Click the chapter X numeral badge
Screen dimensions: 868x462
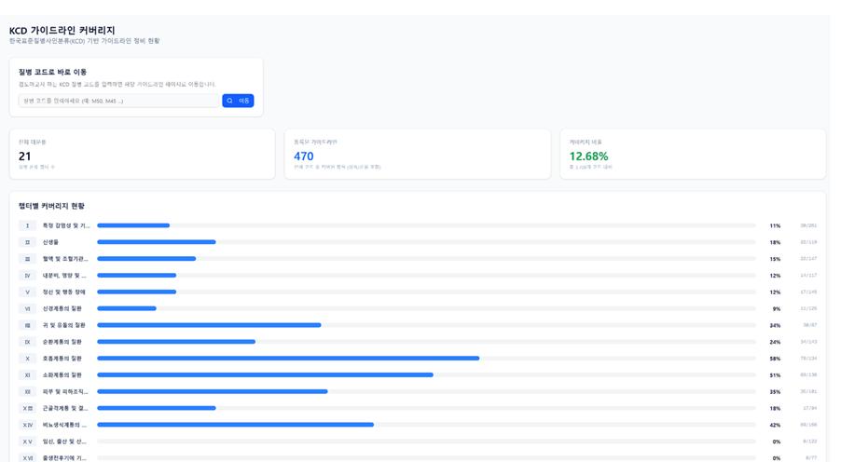click(27, 359)
